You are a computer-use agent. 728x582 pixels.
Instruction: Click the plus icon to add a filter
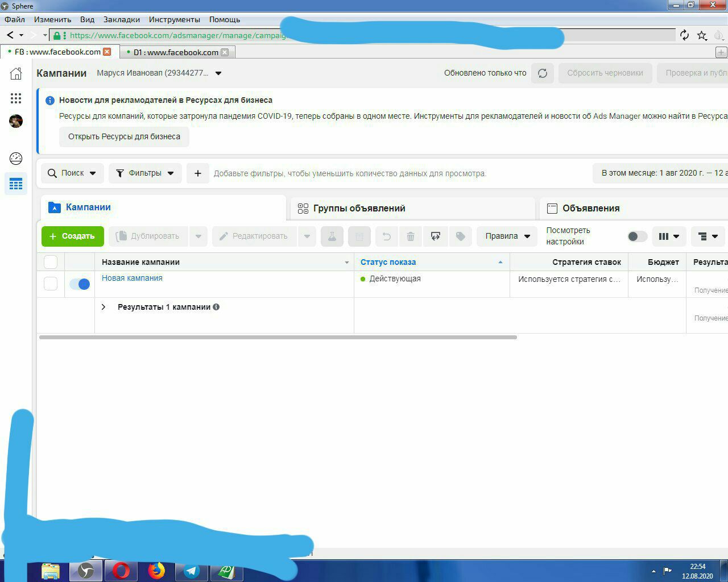click(x=198, y=173)
